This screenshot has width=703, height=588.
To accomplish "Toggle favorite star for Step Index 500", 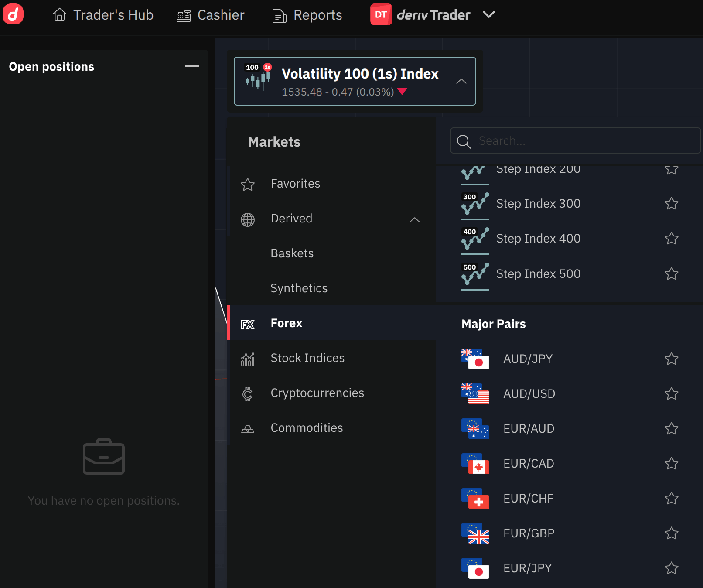I will coord(671,274).
